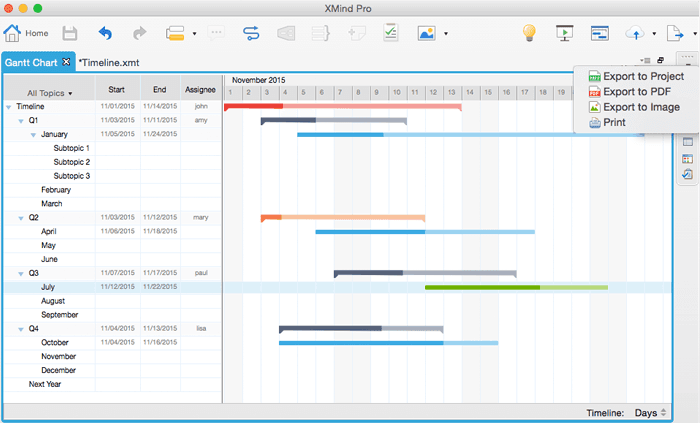
Task: Click the Assignee column header
Action: pyautogui.click(x=200, y=90)
